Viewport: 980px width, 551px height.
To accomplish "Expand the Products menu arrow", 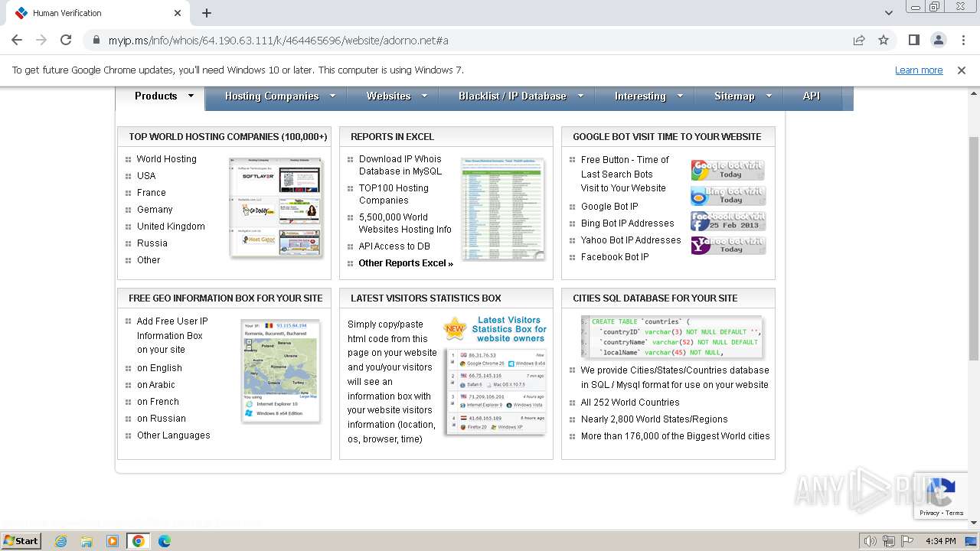I will coord(191,96).
